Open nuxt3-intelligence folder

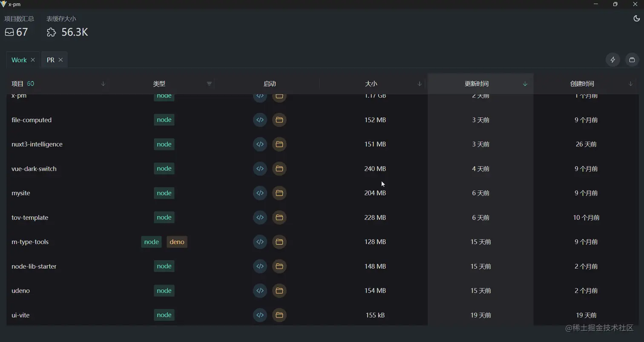[x=279, y=144]
